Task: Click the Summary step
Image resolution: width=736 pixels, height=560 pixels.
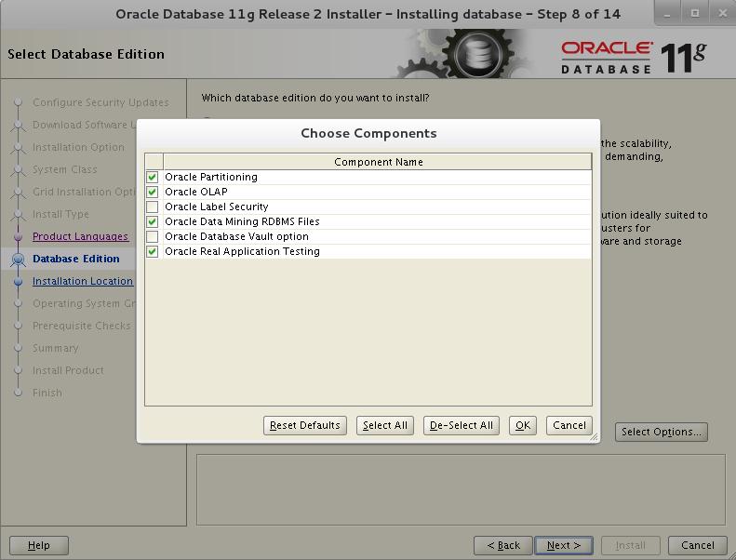Action: (56, 348)
